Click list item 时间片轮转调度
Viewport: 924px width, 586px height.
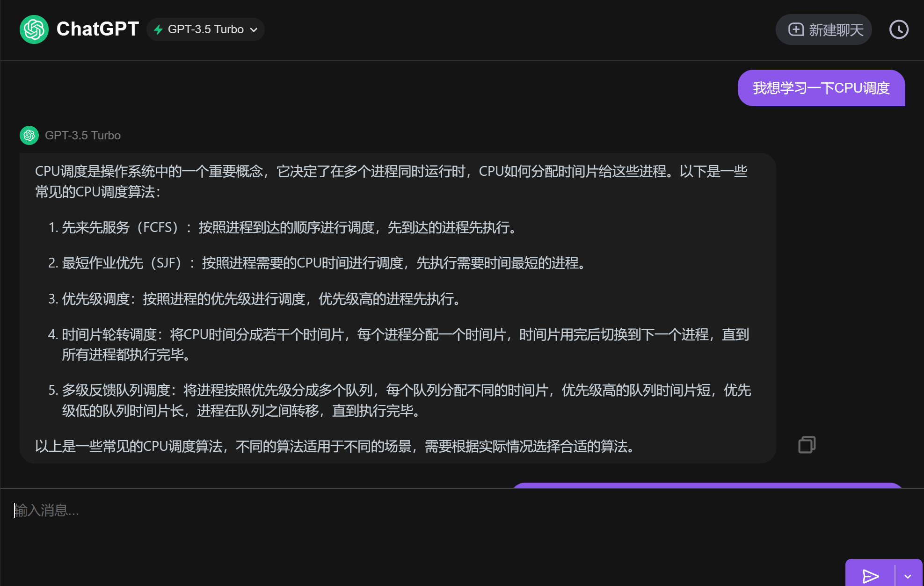tap(399, 345)
